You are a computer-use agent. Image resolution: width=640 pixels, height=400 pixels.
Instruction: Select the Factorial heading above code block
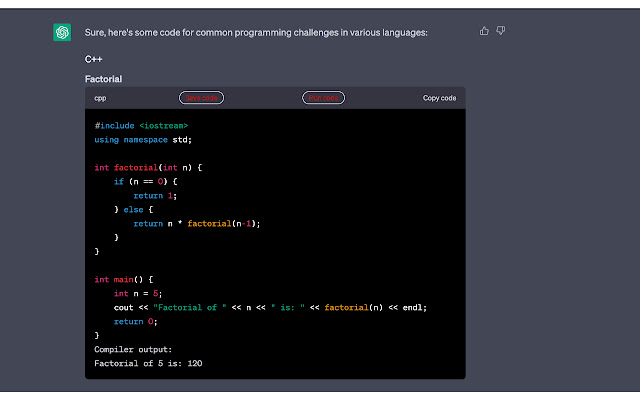coord(103,79)
